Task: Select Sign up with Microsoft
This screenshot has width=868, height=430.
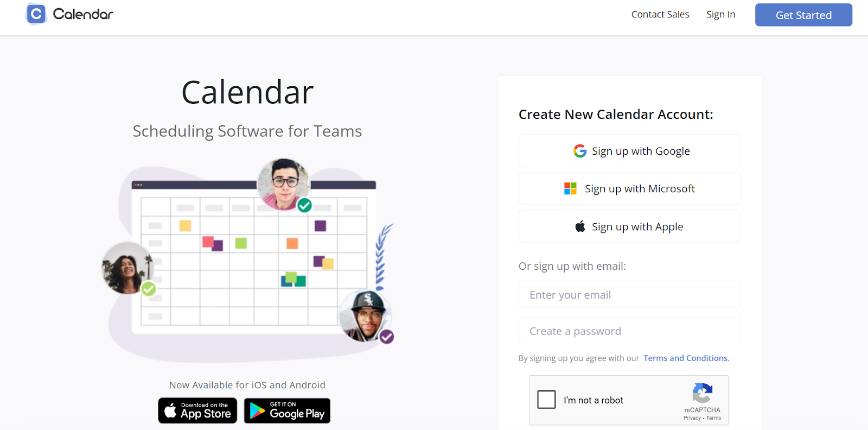Action: (x=629, y=188)
